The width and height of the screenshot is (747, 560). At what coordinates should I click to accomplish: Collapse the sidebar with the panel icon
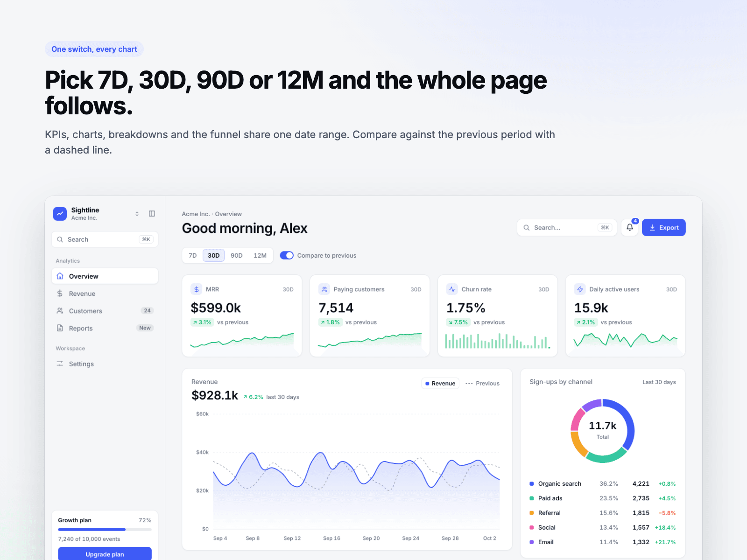coord(152,214)
